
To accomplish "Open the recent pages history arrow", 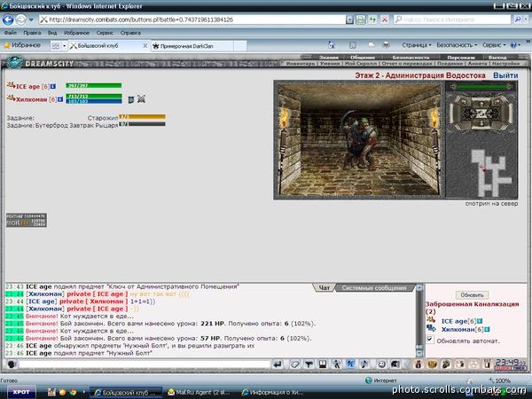I will coord(31,20).
